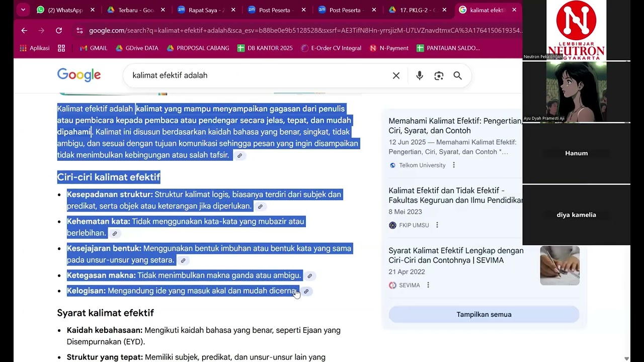This screenshot has height=362, width=644.
Task: Go to Google home via logo
Action: (79, 75)
